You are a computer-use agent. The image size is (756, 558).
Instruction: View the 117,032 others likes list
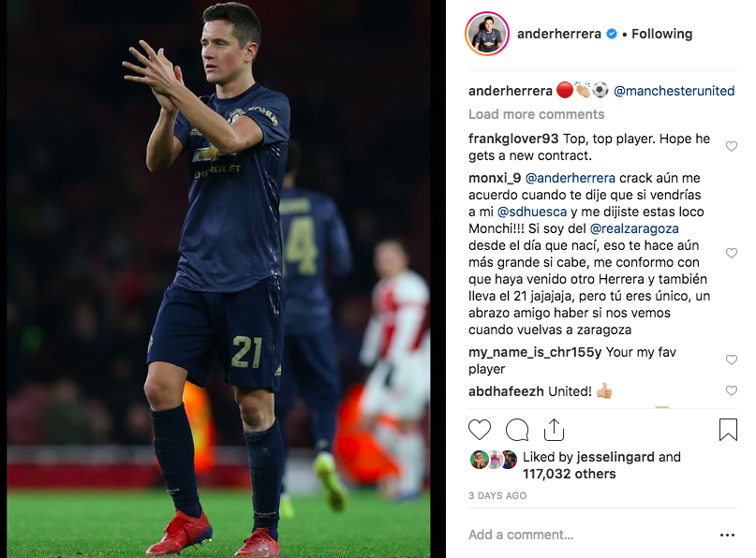click(x=570, y=474)
